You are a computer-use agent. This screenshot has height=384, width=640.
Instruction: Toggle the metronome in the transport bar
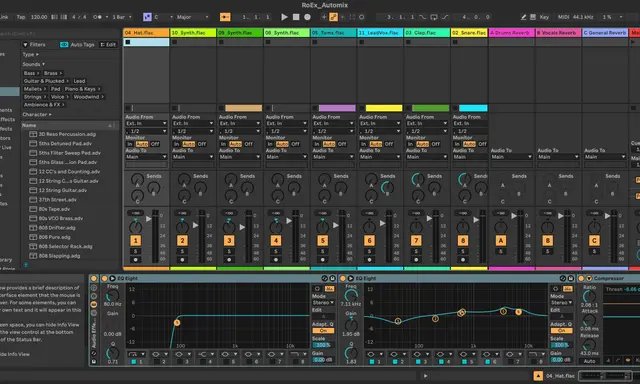click(x=97, y=17)
